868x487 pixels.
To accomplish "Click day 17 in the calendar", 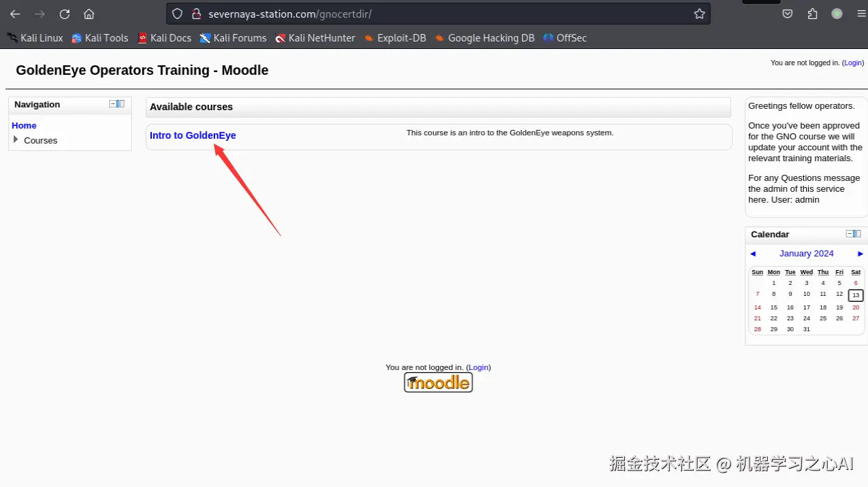I will click(x=807, y=307).
